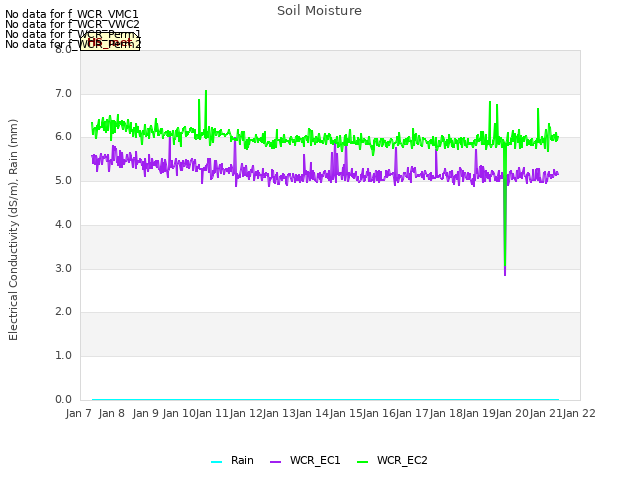Click the y-axis tick label 3.0
640x480 pixels.
(x=63, y=269)
